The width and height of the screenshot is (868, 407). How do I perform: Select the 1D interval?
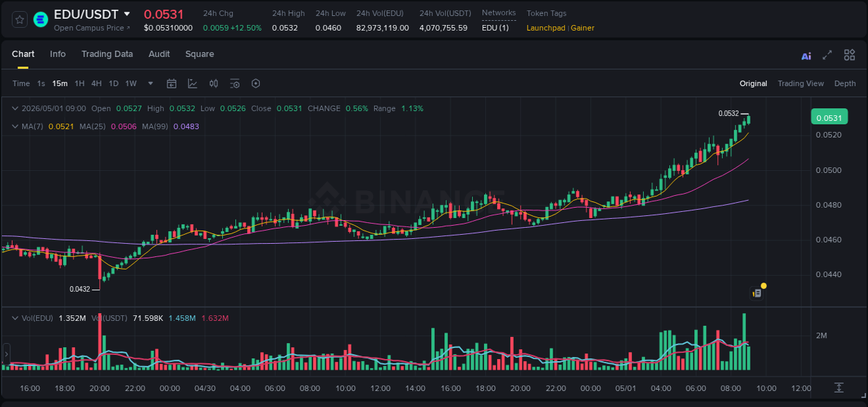tap(113, 83)
